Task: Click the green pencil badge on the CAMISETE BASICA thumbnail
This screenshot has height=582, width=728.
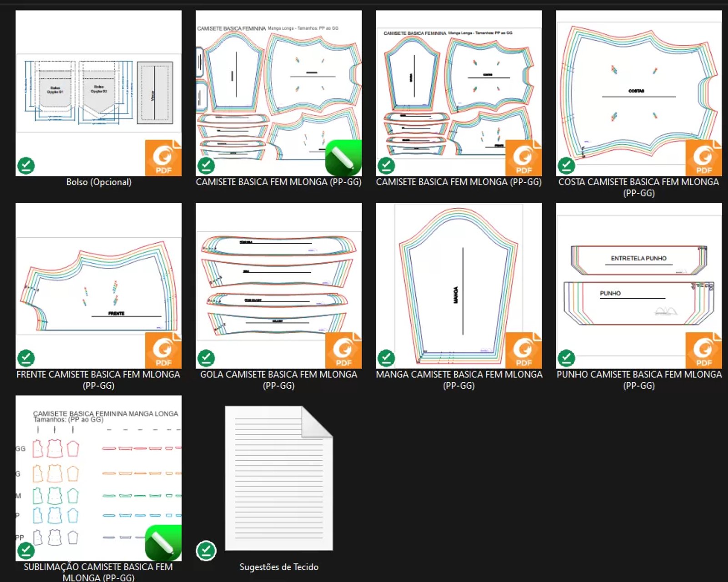Action: pyautogui.click(x=343, y=158)
